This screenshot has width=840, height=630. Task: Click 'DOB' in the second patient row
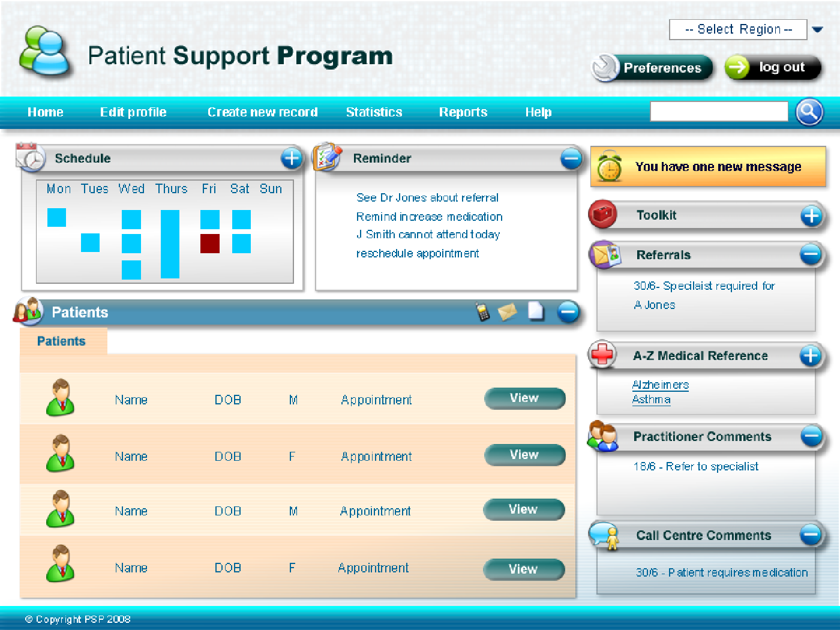tap(228, 457)
